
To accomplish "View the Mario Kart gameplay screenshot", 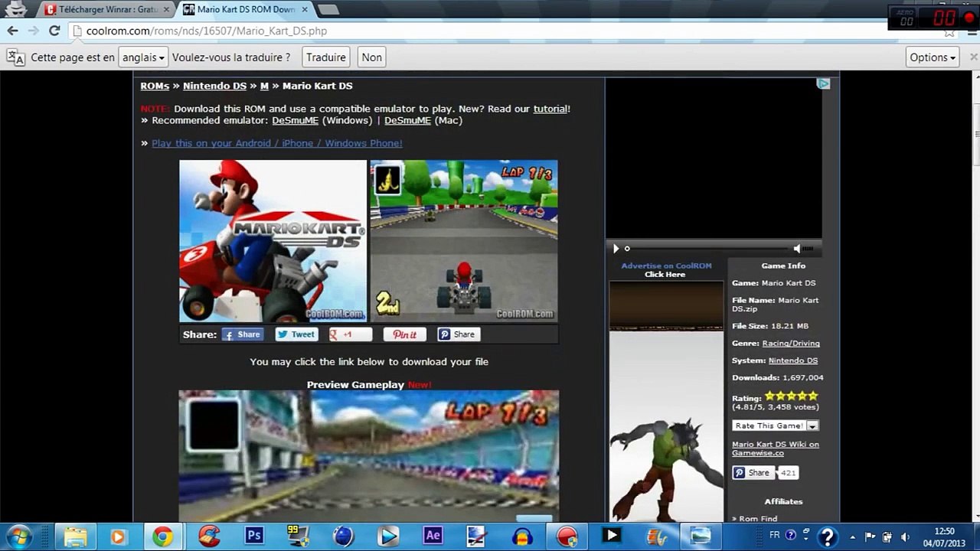I will 464,240.
